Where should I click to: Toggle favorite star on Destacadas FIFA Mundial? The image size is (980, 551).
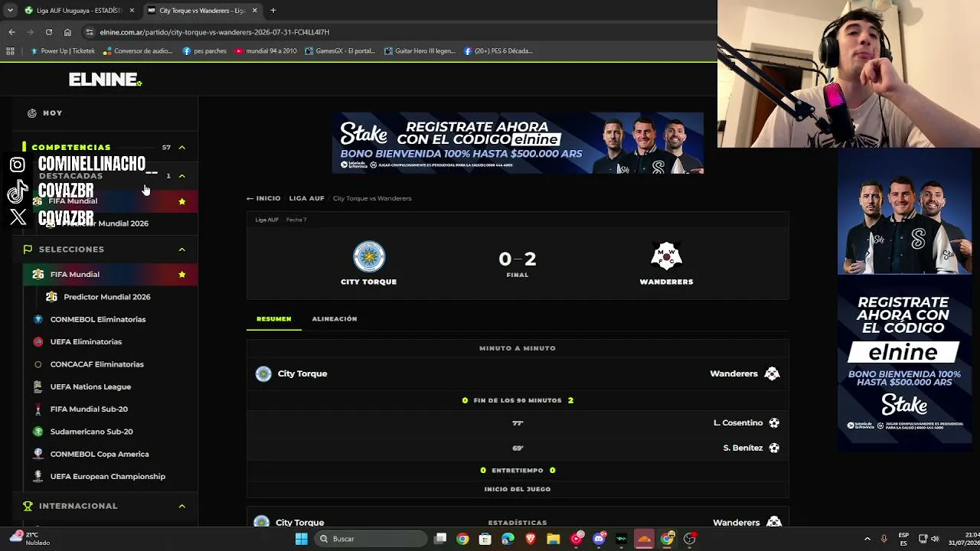pos(182,201)
